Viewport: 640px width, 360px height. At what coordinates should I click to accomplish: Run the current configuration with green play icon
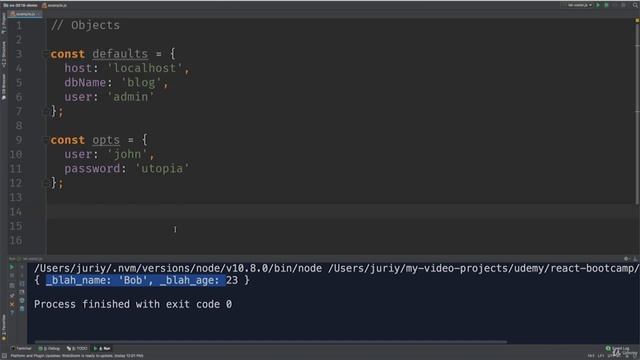pyautogui.click(x=598, y=5)
